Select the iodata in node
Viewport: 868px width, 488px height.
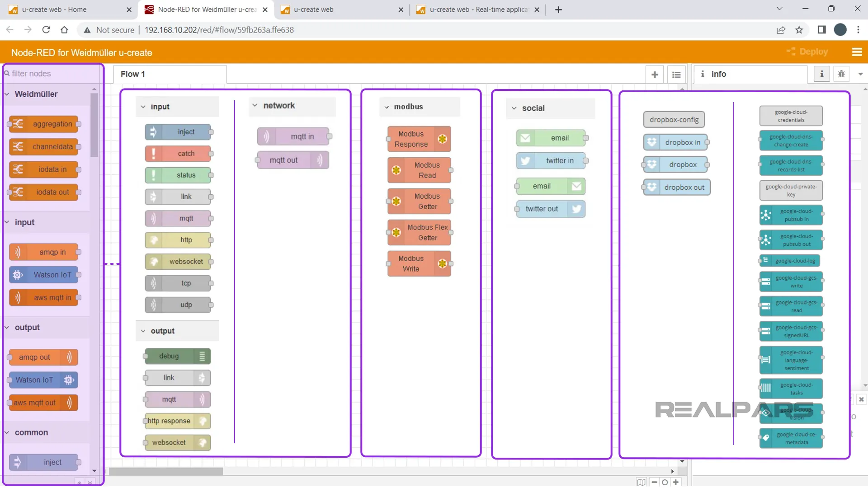(44, 169)
